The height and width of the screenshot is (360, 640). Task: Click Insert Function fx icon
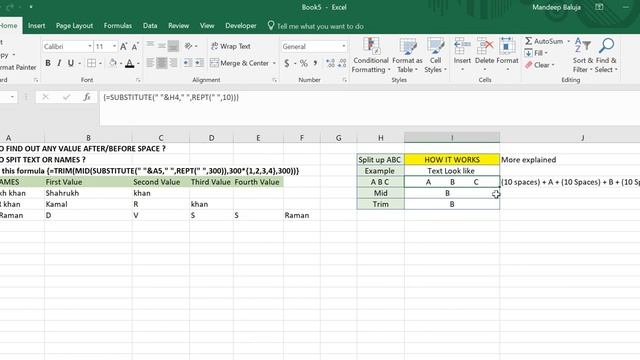pyautogui.click(x=87, y=97)
